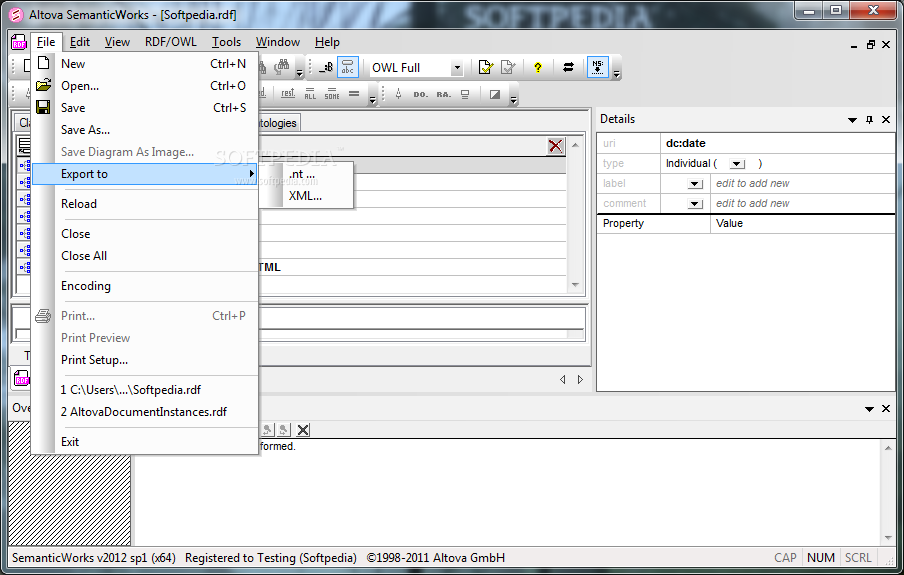Click the RDF document icon left of File menu
Viewport: 904px width, 575px height.
pyautogui.click(x=19, y=42)
